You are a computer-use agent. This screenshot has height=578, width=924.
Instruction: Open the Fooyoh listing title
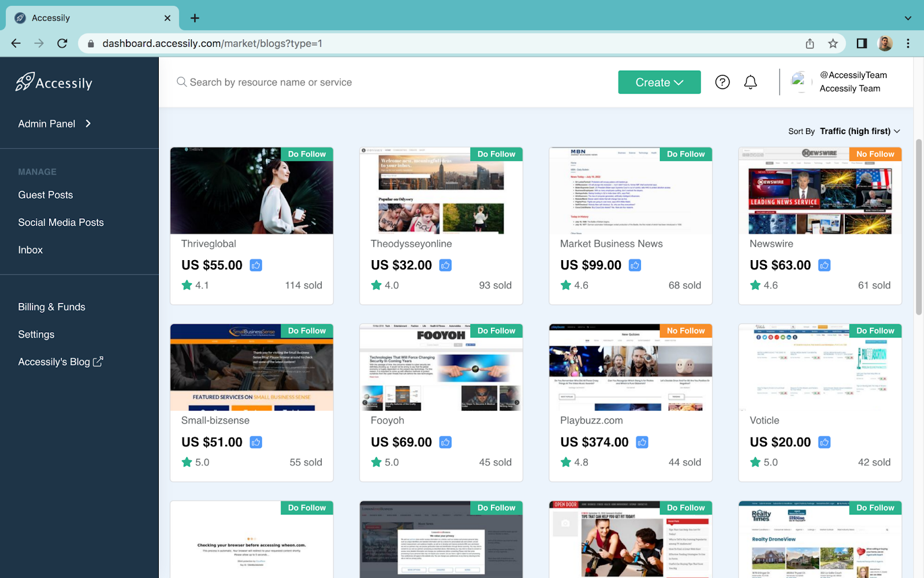point(387,421)
